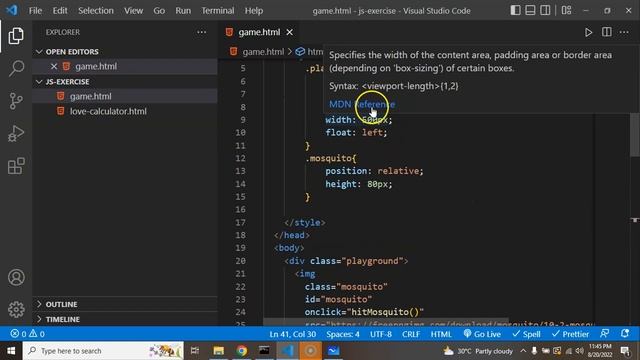Open the Help menu
Screen dimensions: 640x360
[254, 11]
